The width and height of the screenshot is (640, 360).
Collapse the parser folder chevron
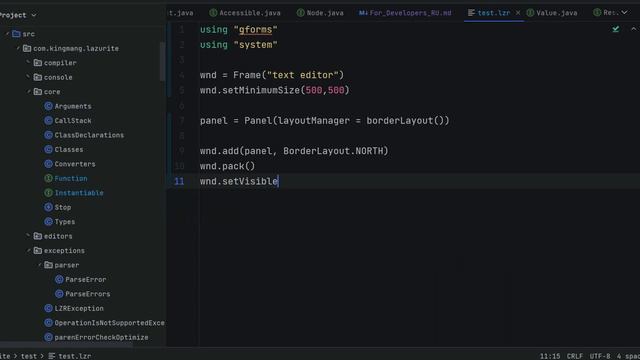[40, 265]
